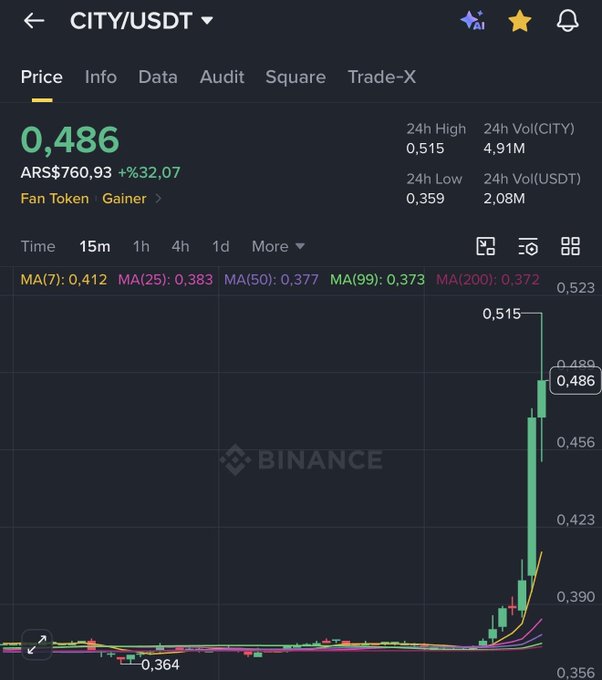Switch to the Info tab
The width and height of the screenshot is (602, 680).
101,77
